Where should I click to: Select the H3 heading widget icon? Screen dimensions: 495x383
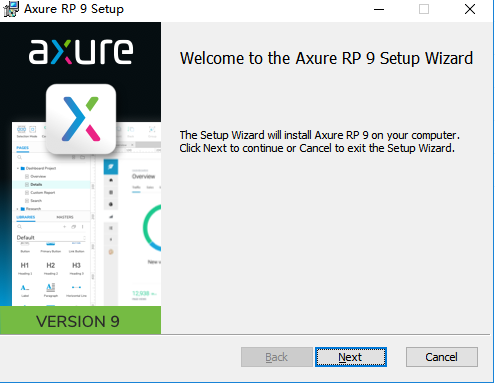76,265
